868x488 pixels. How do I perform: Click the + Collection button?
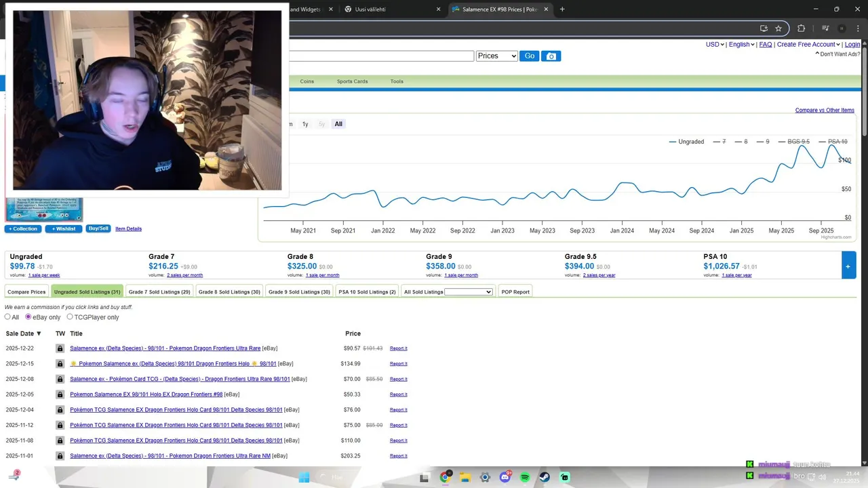(23, 229)
